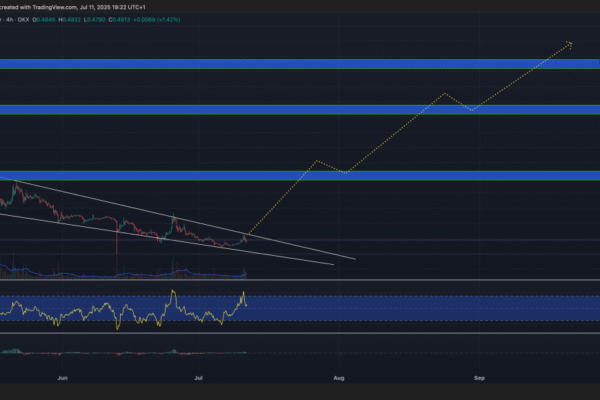
Task: Click the yellow RSI oscillator line
Action: click(x=175, y=297)
